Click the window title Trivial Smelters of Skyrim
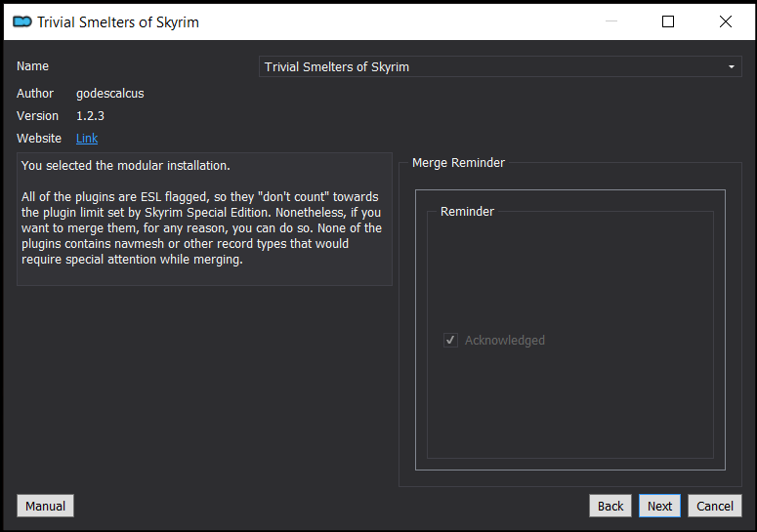The height and width of the screenshot is (532, 757). [x=118, y=22]
